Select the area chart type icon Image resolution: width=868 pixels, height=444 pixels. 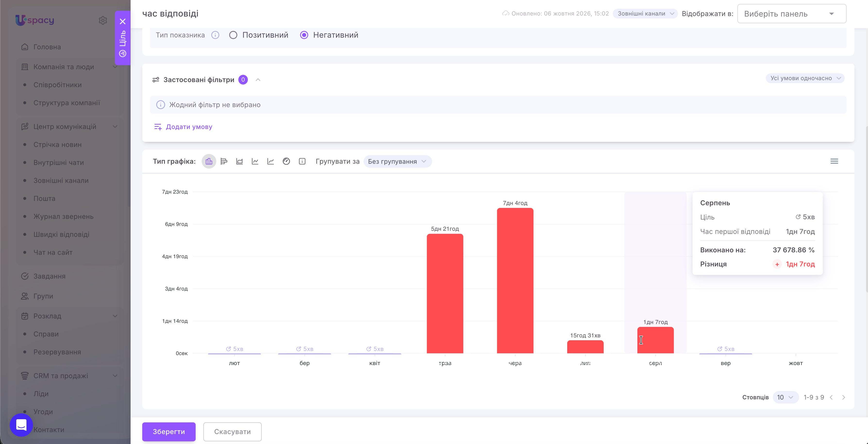pos(240,162)
